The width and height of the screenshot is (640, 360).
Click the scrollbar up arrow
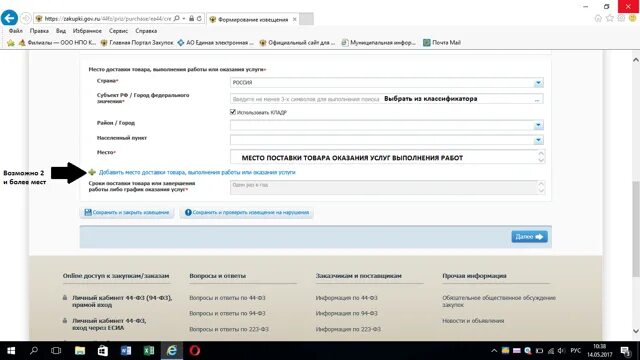pos(636,60)
